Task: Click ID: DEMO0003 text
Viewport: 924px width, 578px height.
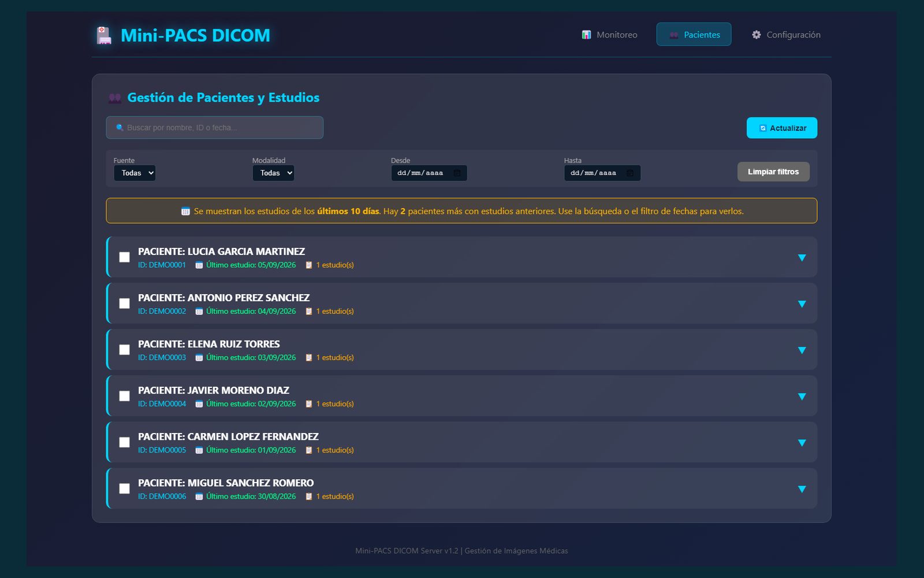Action: [162, 358]
